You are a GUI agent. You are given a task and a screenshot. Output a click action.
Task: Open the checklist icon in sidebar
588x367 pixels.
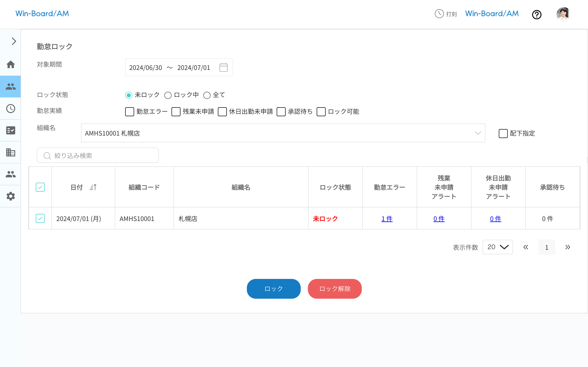pyautogui.click(x=10, y=130)
